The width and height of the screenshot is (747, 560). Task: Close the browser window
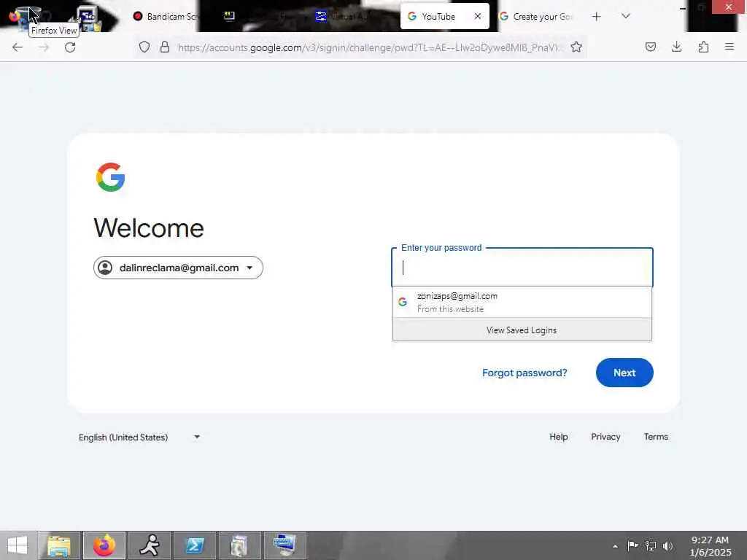coord(729,7)
